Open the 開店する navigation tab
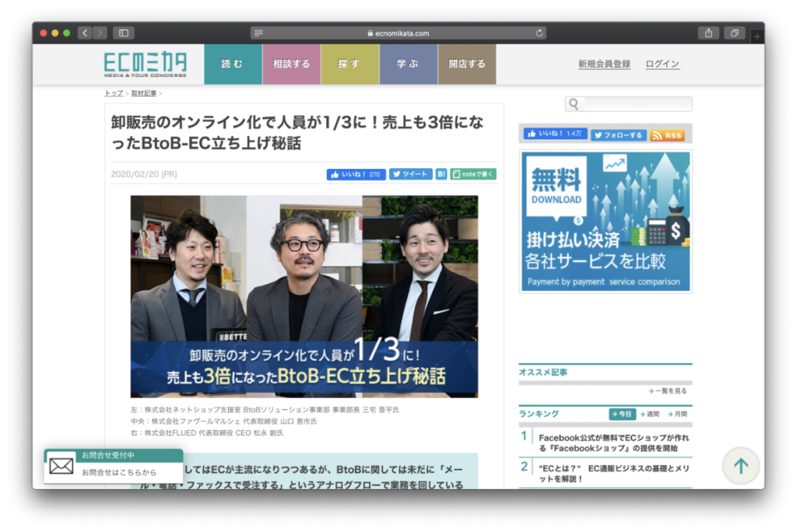Screen dimensions: 797x532 click(467, 64)
